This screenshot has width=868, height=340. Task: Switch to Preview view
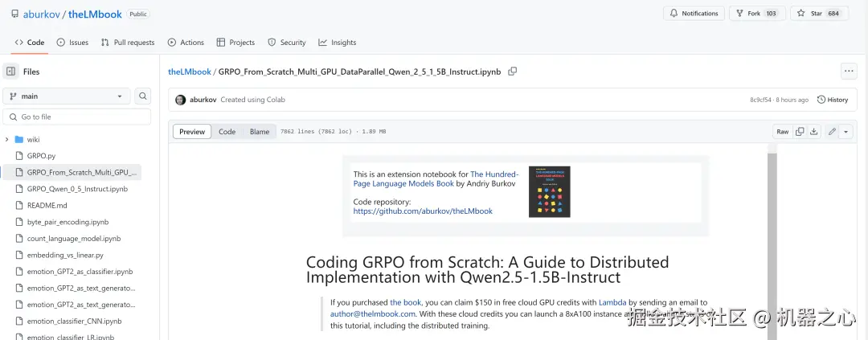coord(192,131)
